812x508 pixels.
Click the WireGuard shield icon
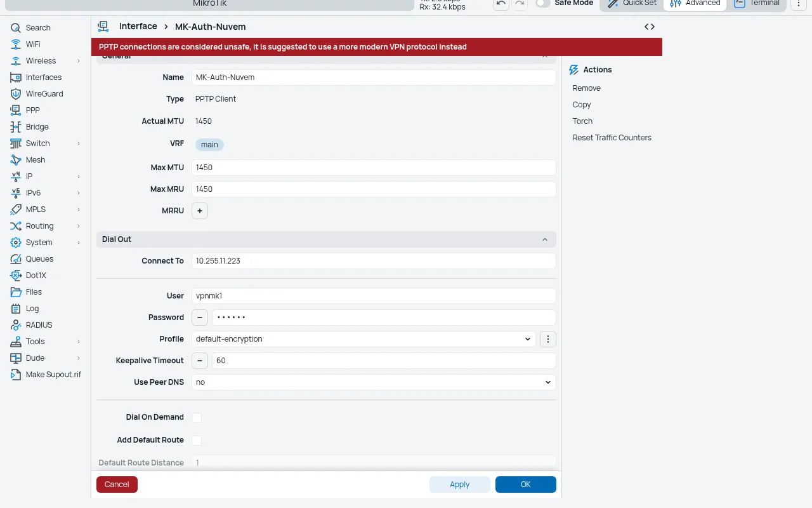pos(16,94)
